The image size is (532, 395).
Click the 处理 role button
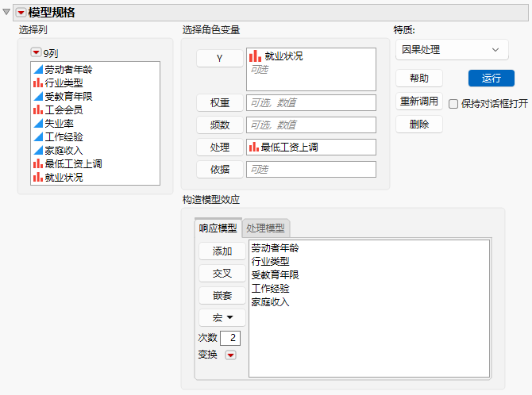click(x=219, y=147)
